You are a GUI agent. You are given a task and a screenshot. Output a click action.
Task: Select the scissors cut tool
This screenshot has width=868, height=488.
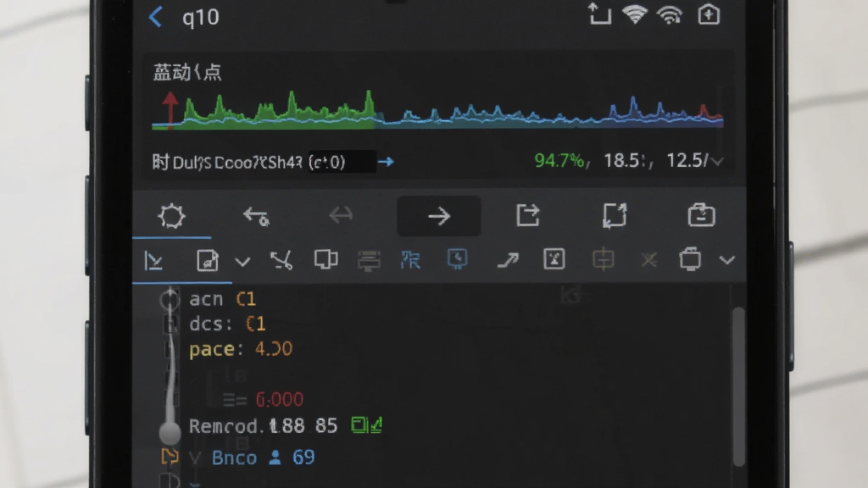[281, 260]
